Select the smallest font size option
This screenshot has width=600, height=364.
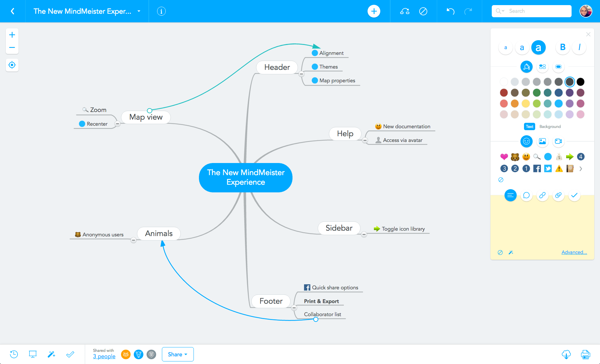505,47
